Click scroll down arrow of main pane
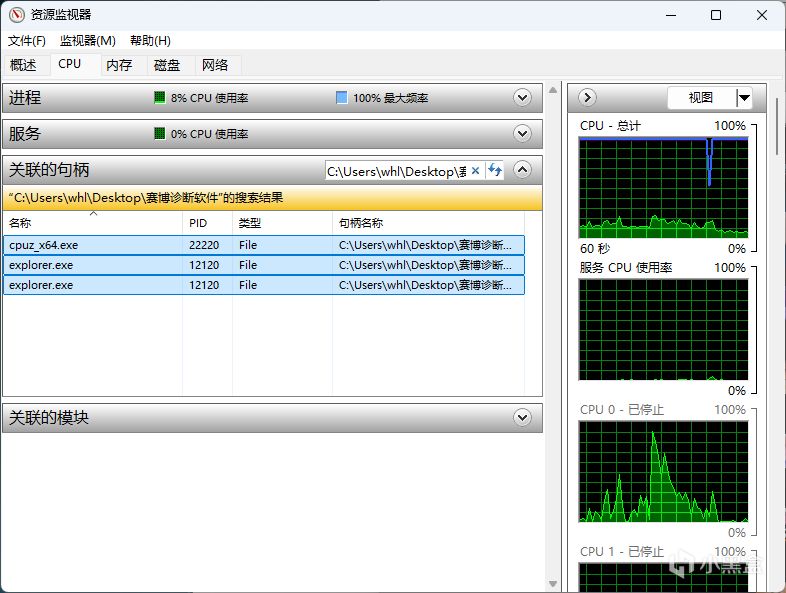 tap(553, 584)
